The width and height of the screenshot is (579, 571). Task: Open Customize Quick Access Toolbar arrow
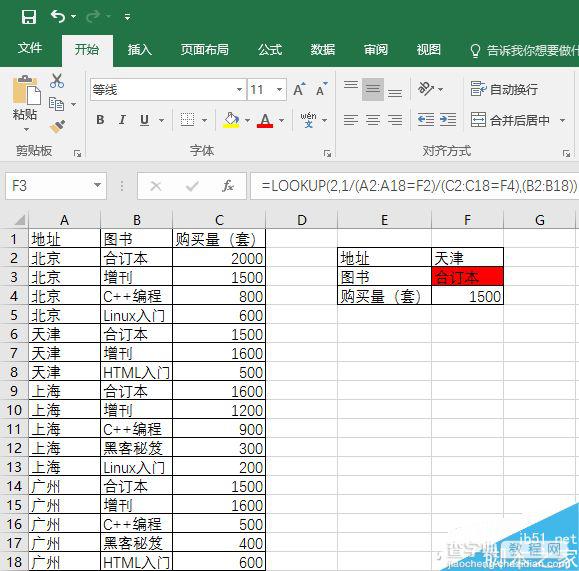tap(127, 17)
